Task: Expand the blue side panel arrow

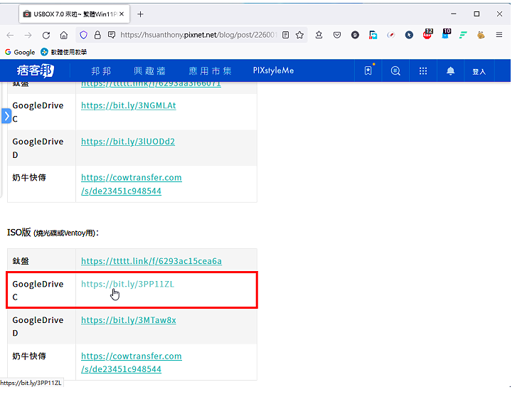Action: tap(6, 116)
